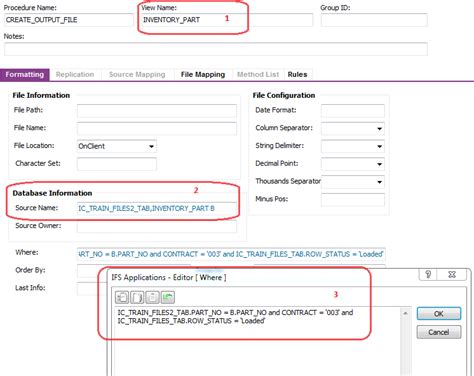Click the 'Last Info:' label
The image size is (474, 376).
[x=30, y=288]
